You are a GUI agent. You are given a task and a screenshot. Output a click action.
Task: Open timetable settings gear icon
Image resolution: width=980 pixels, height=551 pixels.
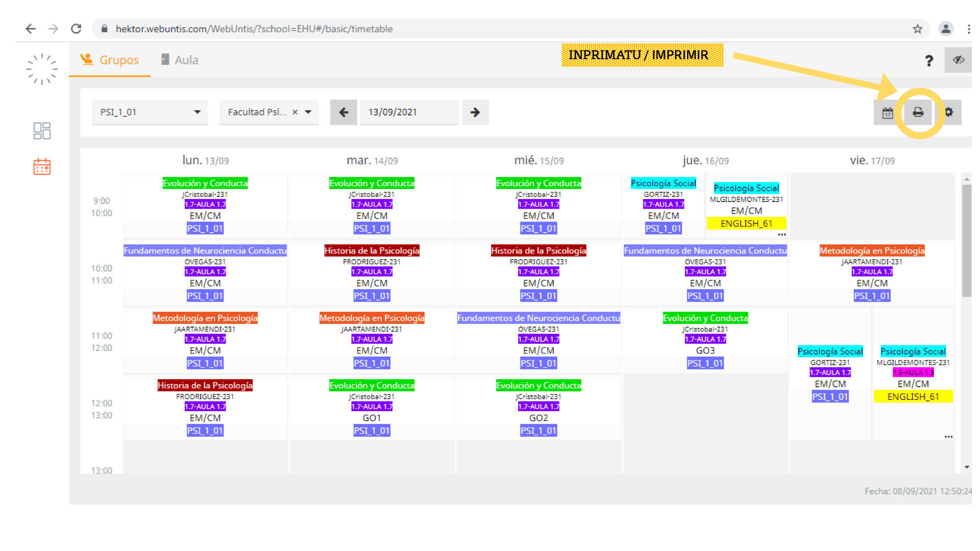[x=949, y=112]
